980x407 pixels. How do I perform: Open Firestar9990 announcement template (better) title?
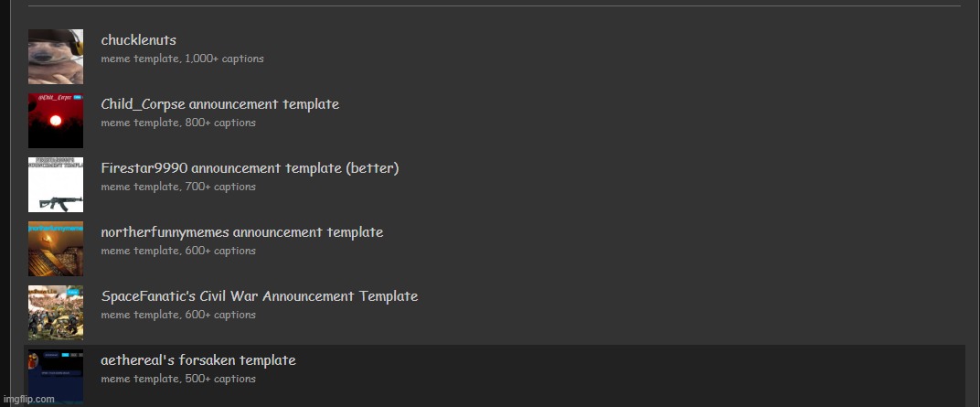point(250,168)
